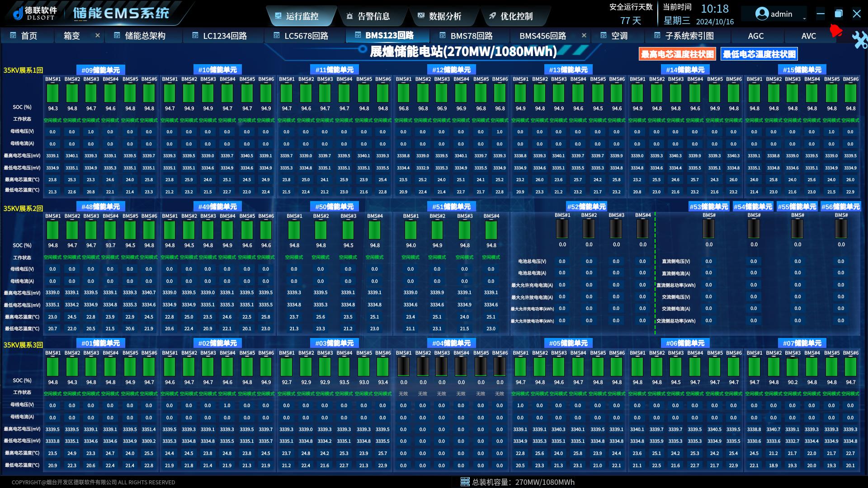This screenshot has height=488, width=868.
Task: Click the #53储能单元 header label
Action: (708, 207)
